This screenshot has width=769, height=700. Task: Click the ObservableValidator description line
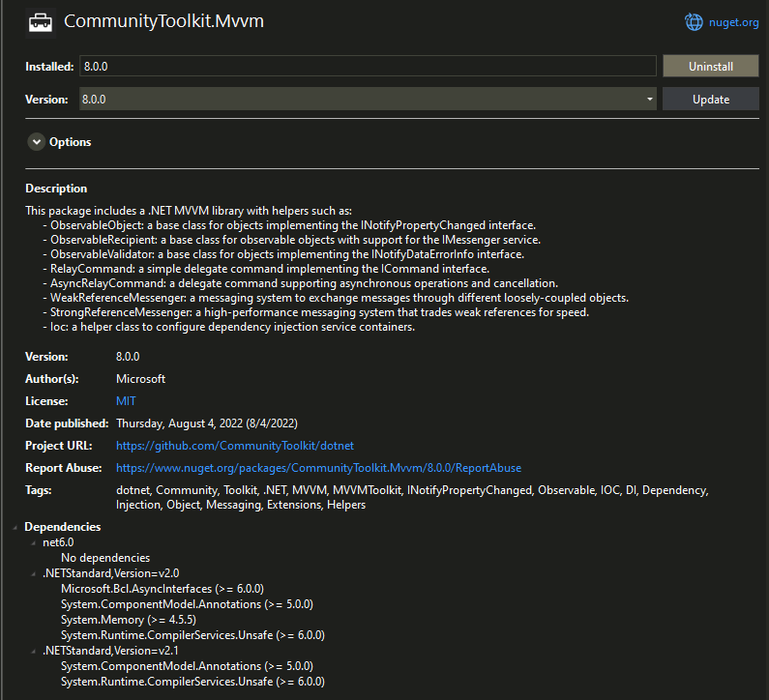click(284, 254)
